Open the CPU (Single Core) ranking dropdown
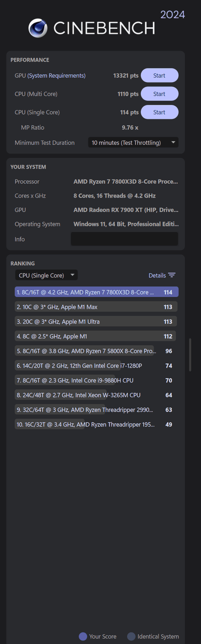Image resolution: width=201 pixels, height=644 pixels. coord(46,275)
